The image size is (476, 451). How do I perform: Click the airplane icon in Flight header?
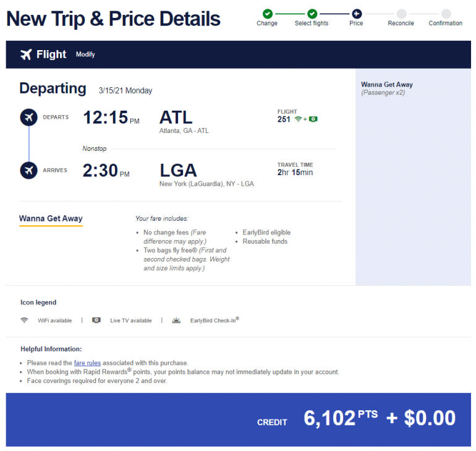click(x=26, y=54)
